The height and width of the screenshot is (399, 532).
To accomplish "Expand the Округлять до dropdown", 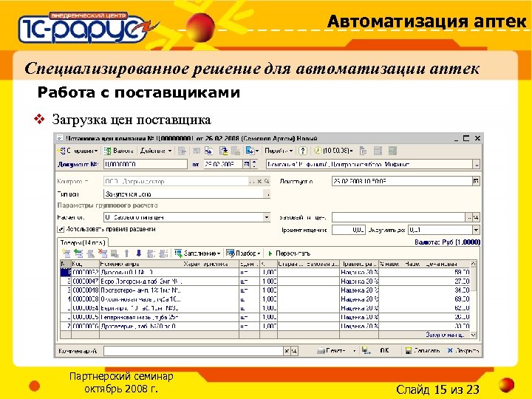I will click(x=477, y=230).
